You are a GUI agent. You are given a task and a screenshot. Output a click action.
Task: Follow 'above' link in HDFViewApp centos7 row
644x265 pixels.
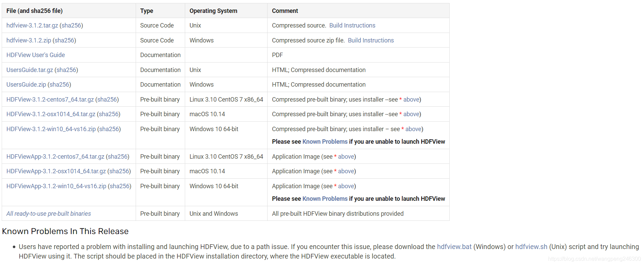tap(346, 157)
